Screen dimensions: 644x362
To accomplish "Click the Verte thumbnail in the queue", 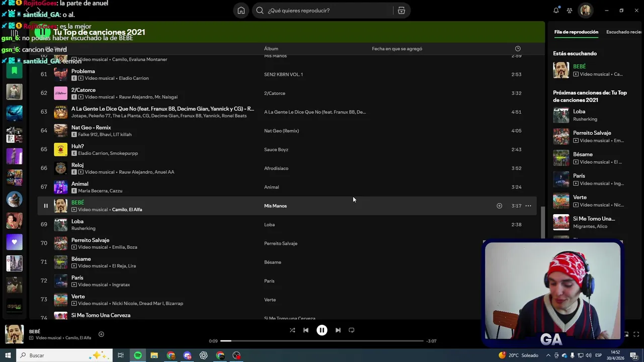I will (561, 201).
